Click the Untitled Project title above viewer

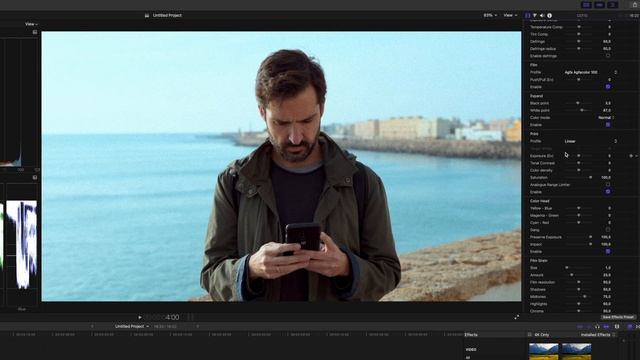pyautogui.click(x=167, y=16)
